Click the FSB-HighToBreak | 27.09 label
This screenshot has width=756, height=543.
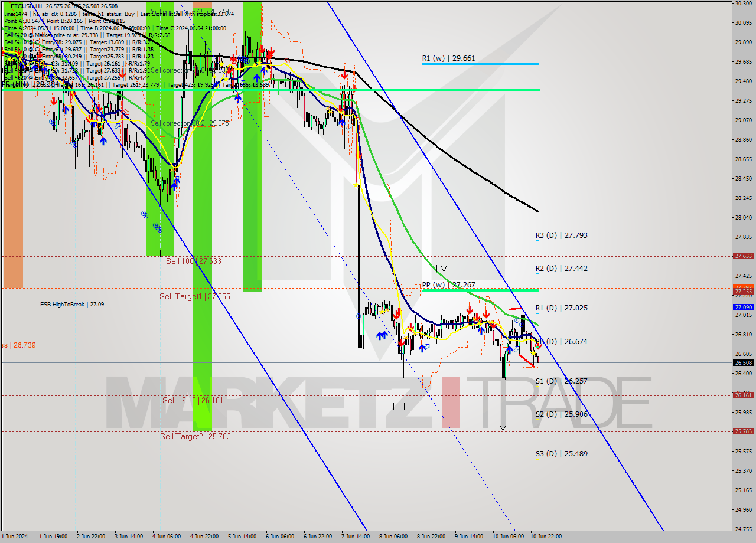click(72, 305)
